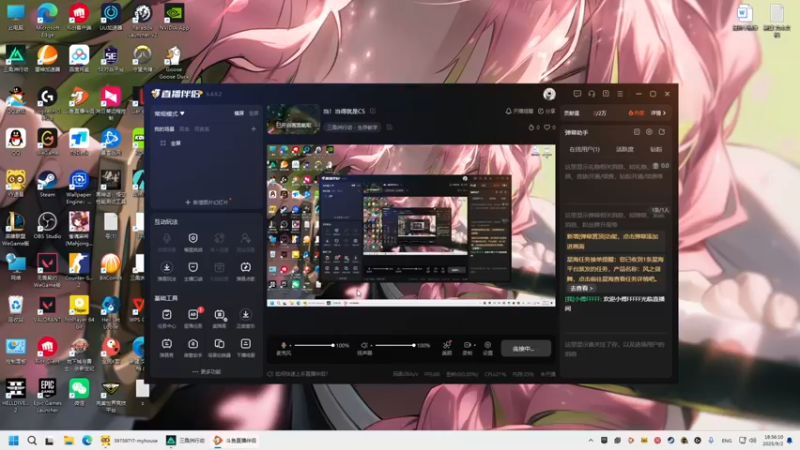800x450 pixels.
Task: Click the stream cover thumbnail
Action: pos(293,119)
